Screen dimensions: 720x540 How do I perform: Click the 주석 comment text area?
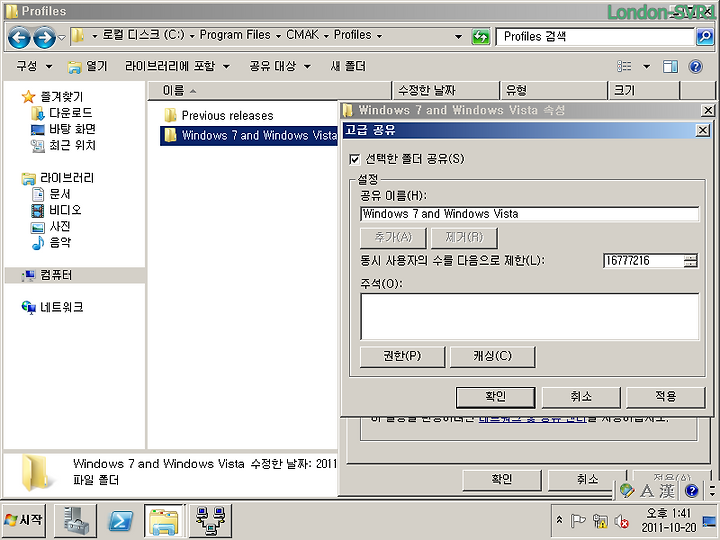[529, 317]
